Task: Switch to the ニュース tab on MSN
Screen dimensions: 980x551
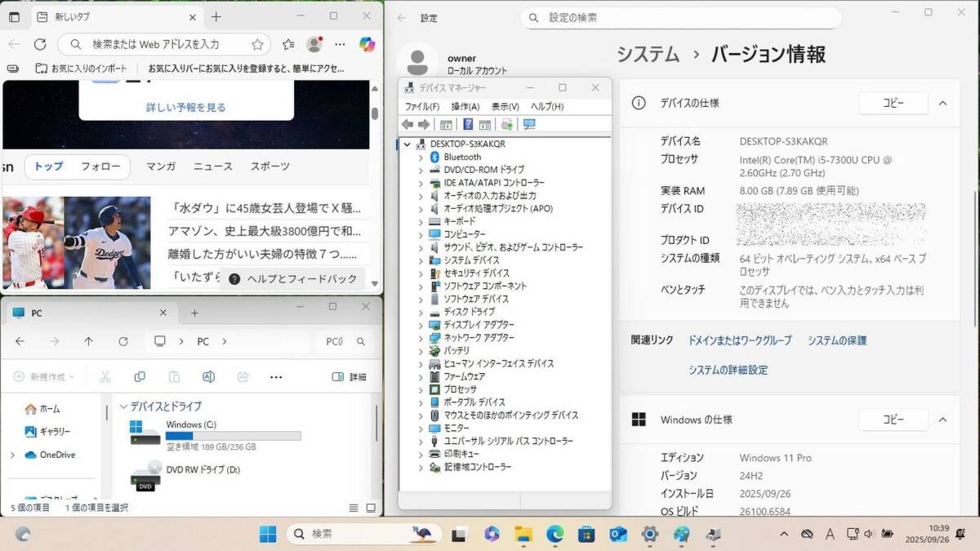Action: click(212, 167)
